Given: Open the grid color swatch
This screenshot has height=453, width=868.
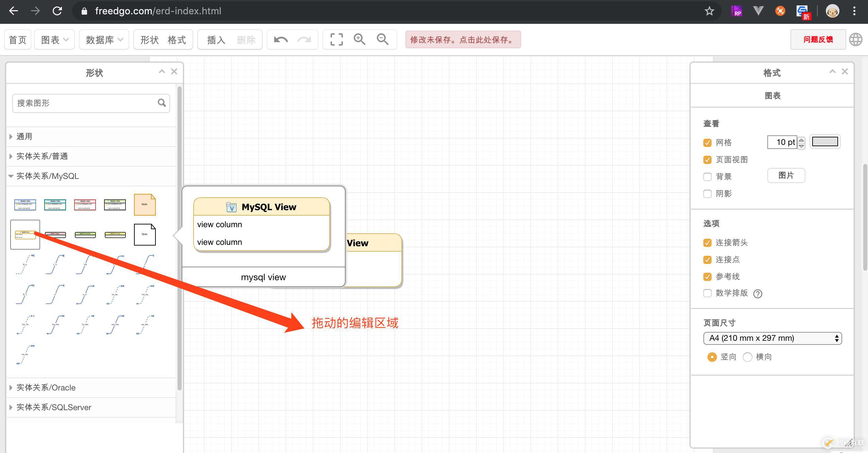Looking at the screenshot, I should point(825,142).
